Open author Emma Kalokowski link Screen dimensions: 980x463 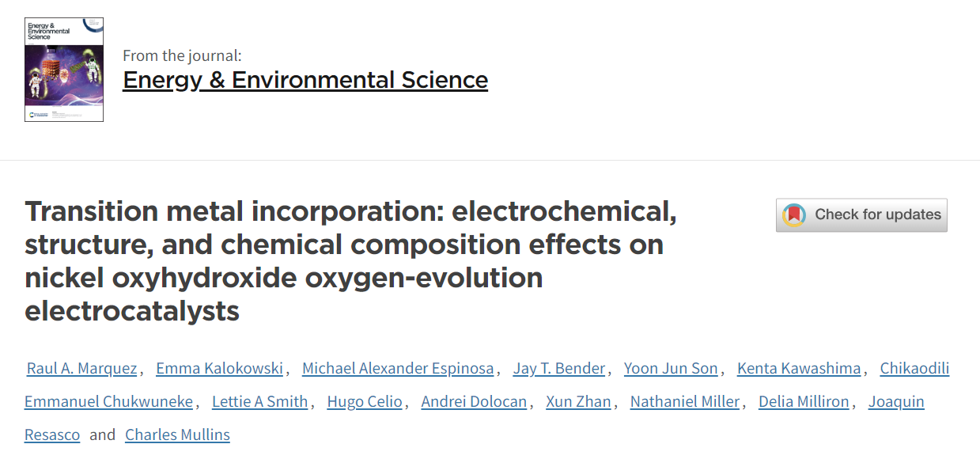point(219,368)
